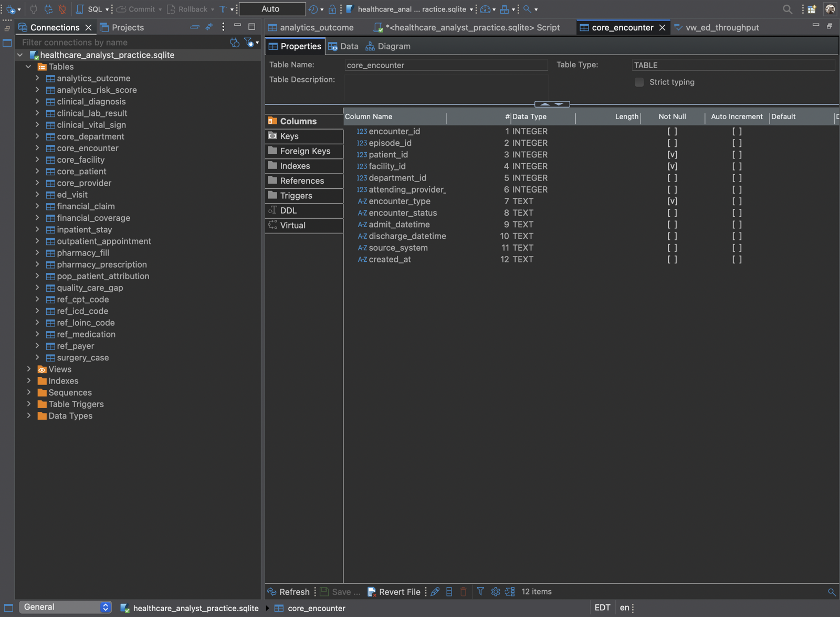Click the blue search icon at bottom right
The width and height of the screenshot is (840, 617).
click(832, 592)
